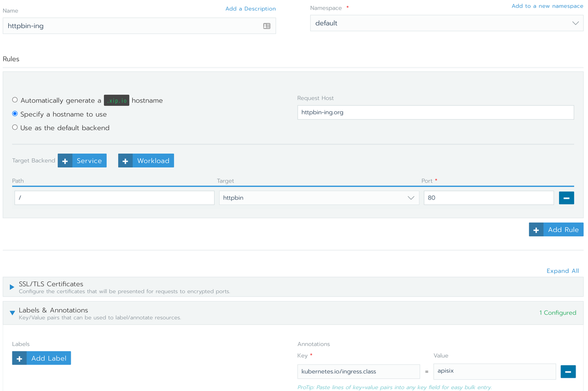Screen dimensions: 588x391
Task: Click the Port input field
Action: tap(488, 198)
